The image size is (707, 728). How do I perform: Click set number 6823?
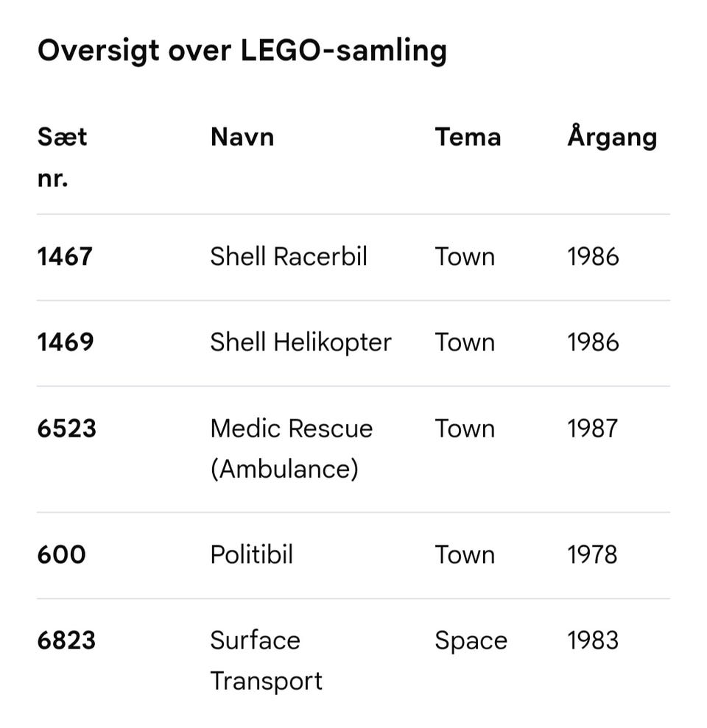pyautogui.click(x=66, y=640)
